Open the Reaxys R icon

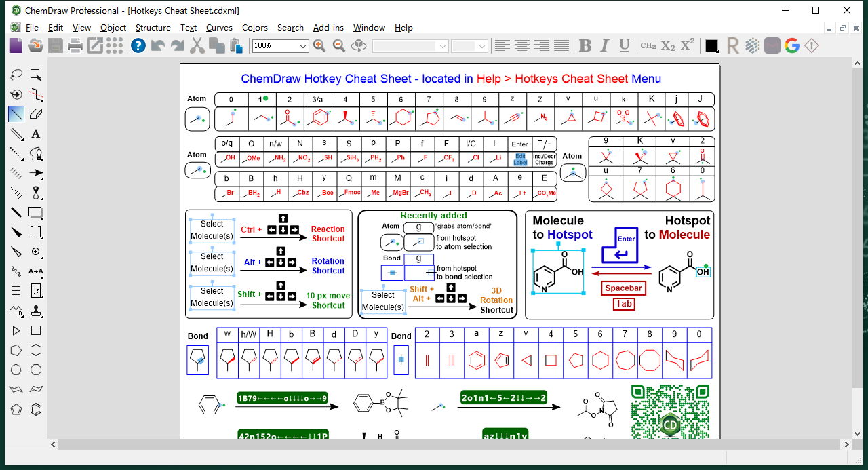click(732, 45)
